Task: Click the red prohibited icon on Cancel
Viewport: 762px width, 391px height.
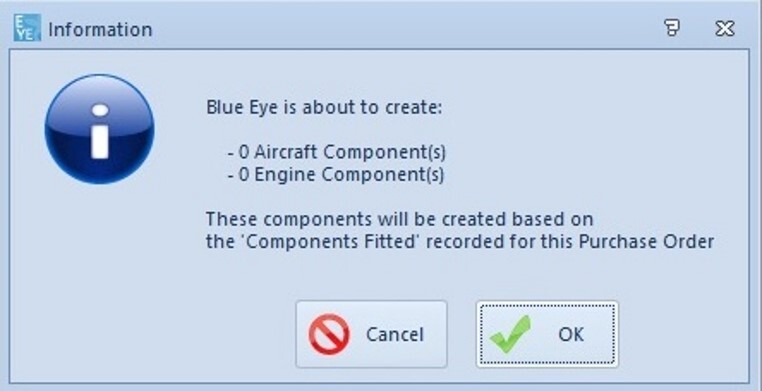Action: (x=329, y=334)
